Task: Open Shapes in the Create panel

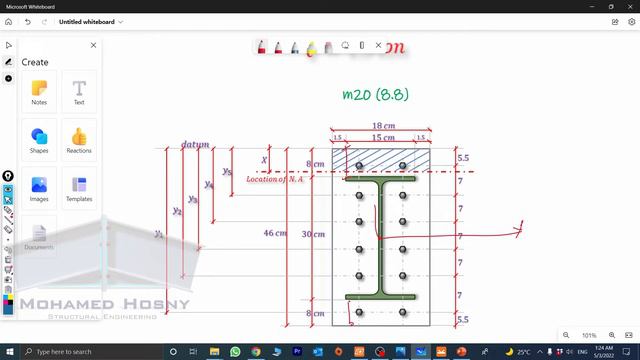Action: (39, 140)
